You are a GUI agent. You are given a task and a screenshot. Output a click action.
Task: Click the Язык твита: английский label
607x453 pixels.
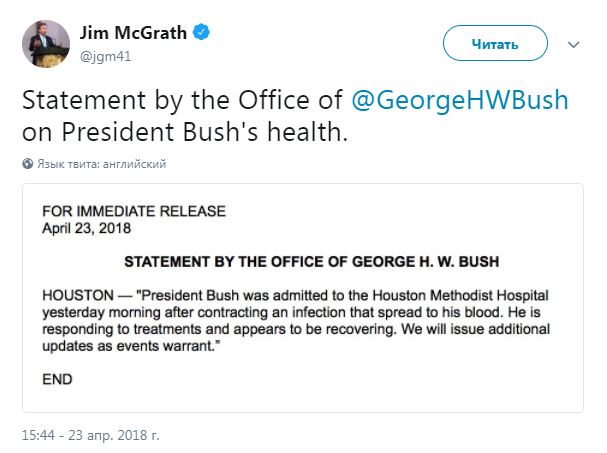[102, 163]
